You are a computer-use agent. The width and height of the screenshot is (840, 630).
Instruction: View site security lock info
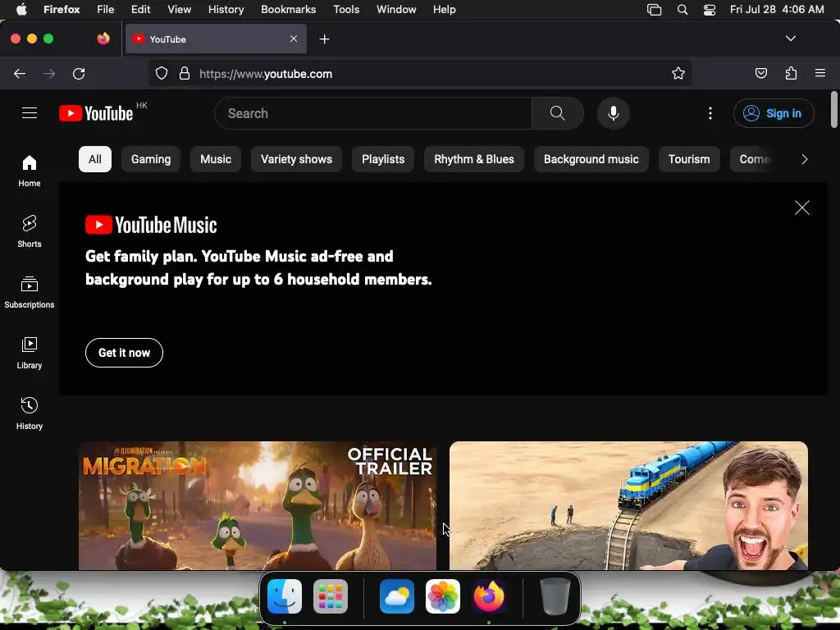pyautogui.click(x=185, y=73)
